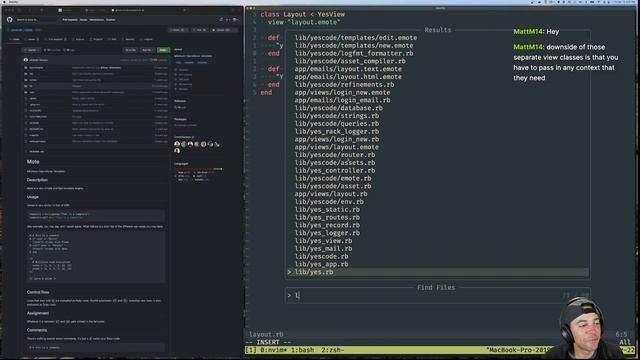Click the Watch dropdown on the repository
The height and width of the screenshot is (360, 640).
178,30
